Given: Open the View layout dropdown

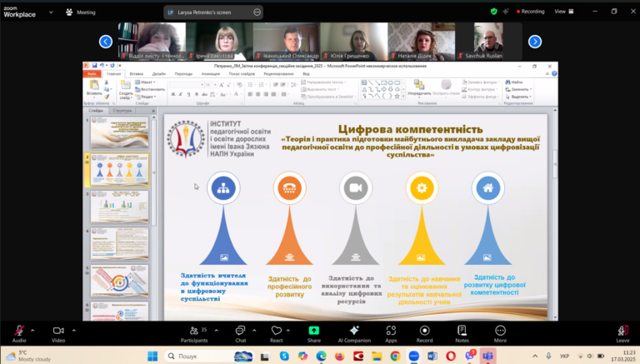Looking at the screenshot, I should (x=562, y=12).
